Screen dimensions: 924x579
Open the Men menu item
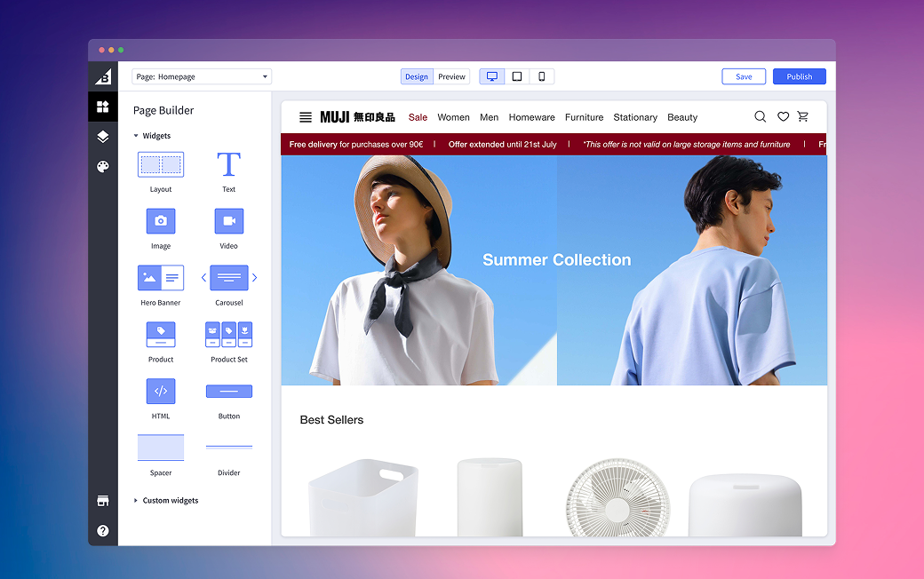click(x=490, y=117)
